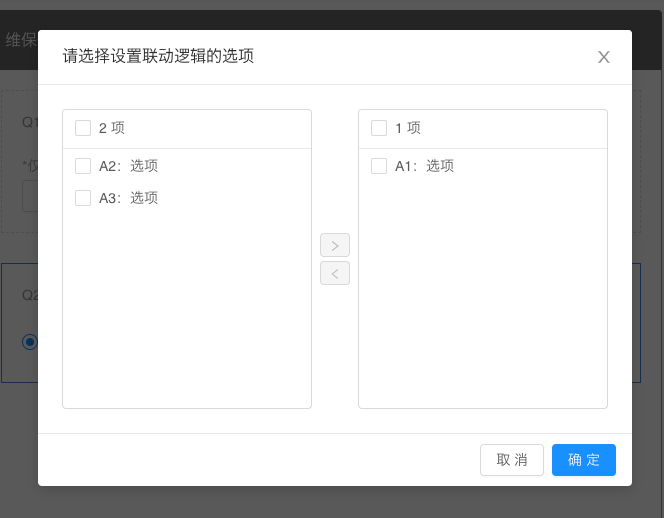Screen dimensions: 664x518
Task: Click the 2 项 header count label
Action: [x=112, y=128]
